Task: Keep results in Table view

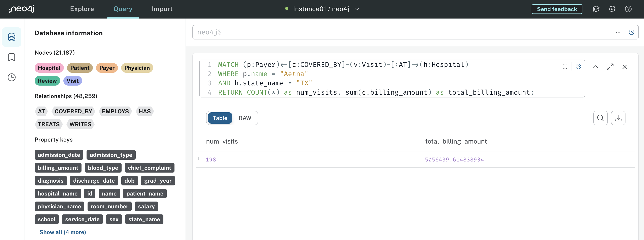Action: [220, 118]
